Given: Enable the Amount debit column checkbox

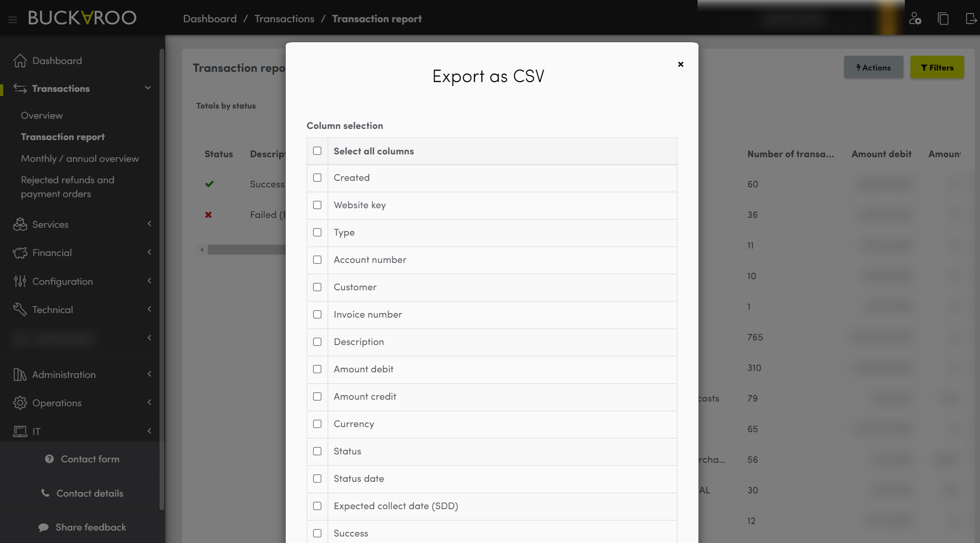Looking at the screenshot, I should pos(317,369).
